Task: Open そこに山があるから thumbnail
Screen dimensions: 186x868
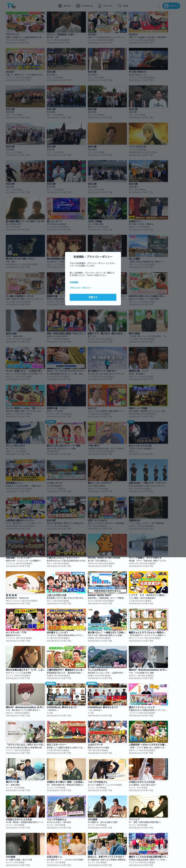Action: pyautogui.click(x=107, y=657)
